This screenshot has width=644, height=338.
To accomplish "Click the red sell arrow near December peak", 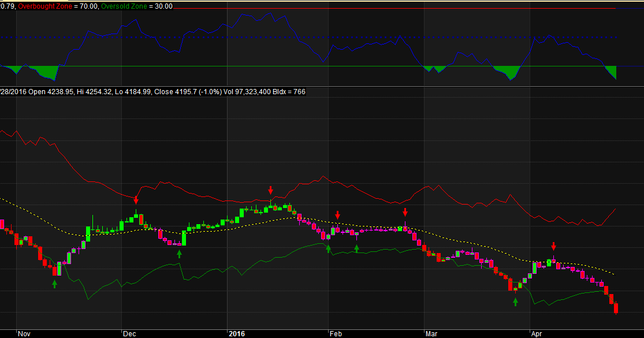I will tap(136, 199).
